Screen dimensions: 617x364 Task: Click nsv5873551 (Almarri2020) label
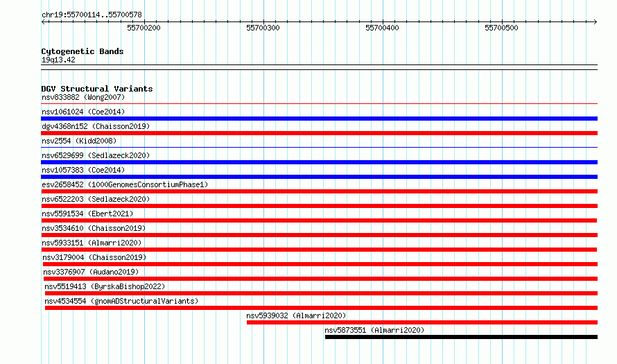[x=374, y=330]
